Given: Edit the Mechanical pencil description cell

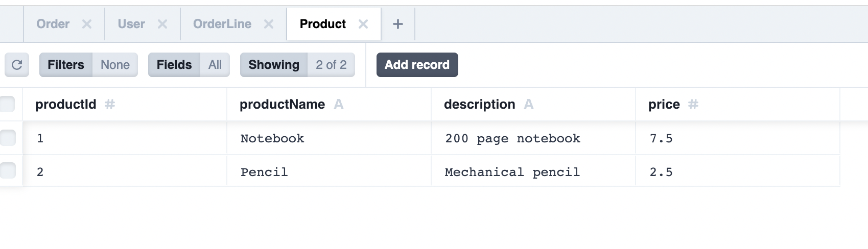Looking at the screenshot, I should 512,172.
